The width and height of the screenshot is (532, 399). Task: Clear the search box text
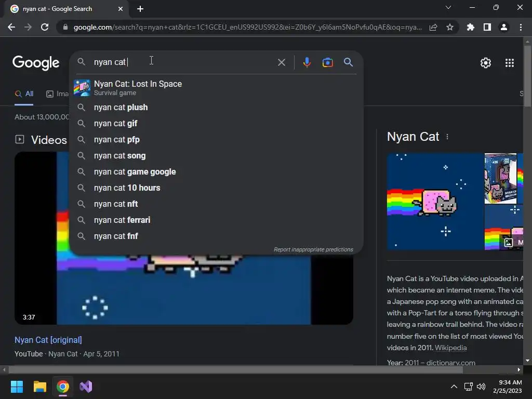[281, 62]
